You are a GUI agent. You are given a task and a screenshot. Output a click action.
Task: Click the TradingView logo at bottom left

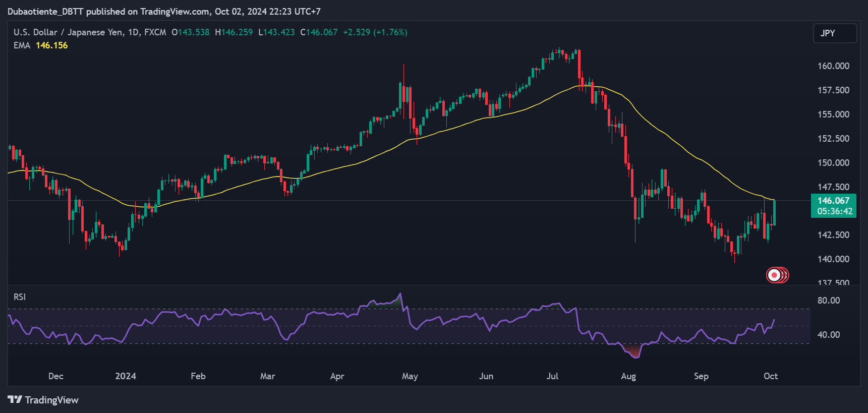pyautogui.click(x=43, y=400)
